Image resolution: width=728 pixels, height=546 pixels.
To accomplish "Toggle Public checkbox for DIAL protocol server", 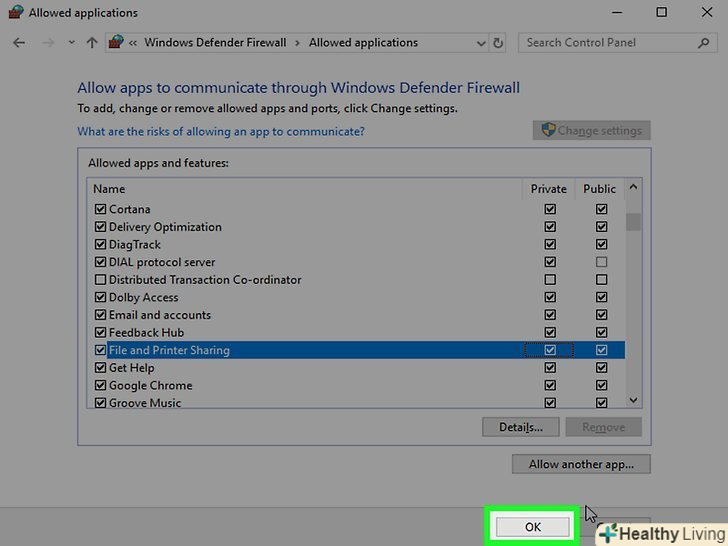I will (x=601, y=262).
